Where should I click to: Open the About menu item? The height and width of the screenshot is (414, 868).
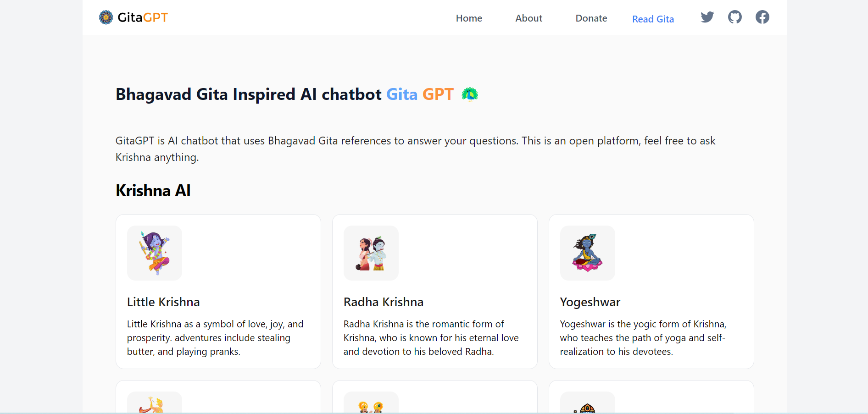[x=529, y=18]
